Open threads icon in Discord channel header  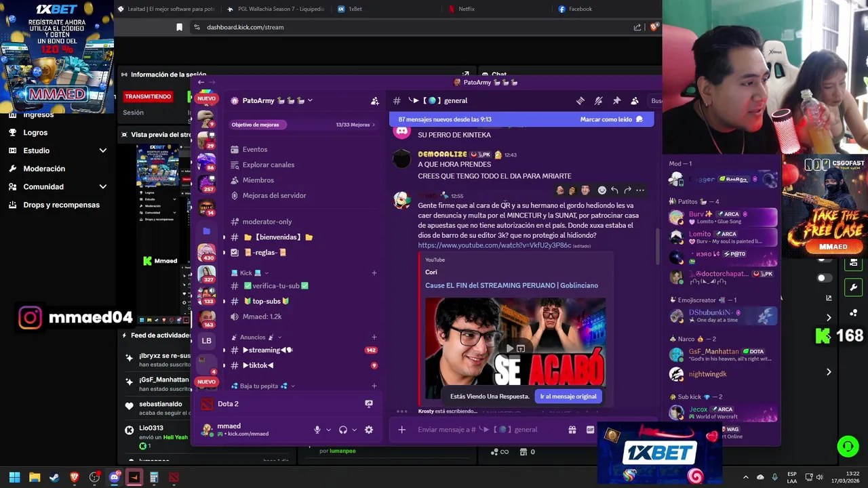click(580, 100)
